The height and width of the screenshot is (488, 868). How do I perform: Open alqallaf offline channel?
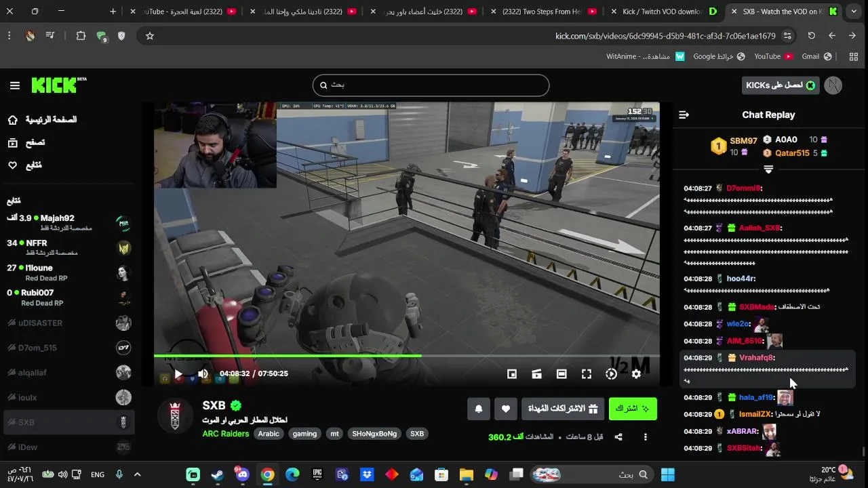coord(68,372)
